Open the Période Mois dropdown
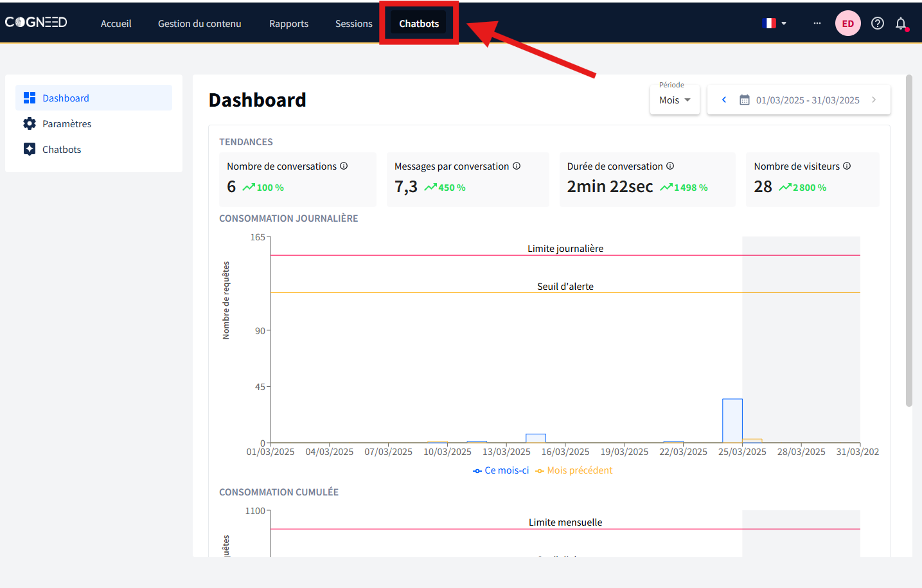The height and width of the screenshot is (588, 922). [675, 100]
